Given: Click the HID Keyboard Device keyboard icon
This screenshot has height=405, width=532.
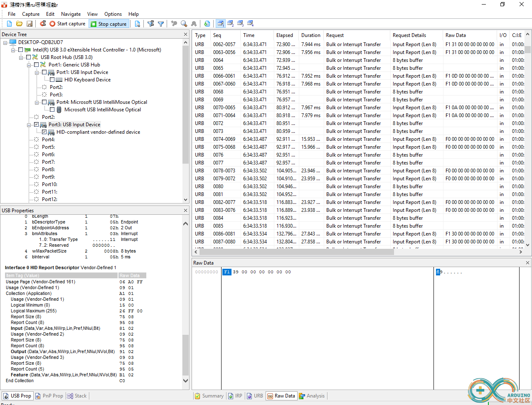Looking at the screenshot, I should [59, 80].
